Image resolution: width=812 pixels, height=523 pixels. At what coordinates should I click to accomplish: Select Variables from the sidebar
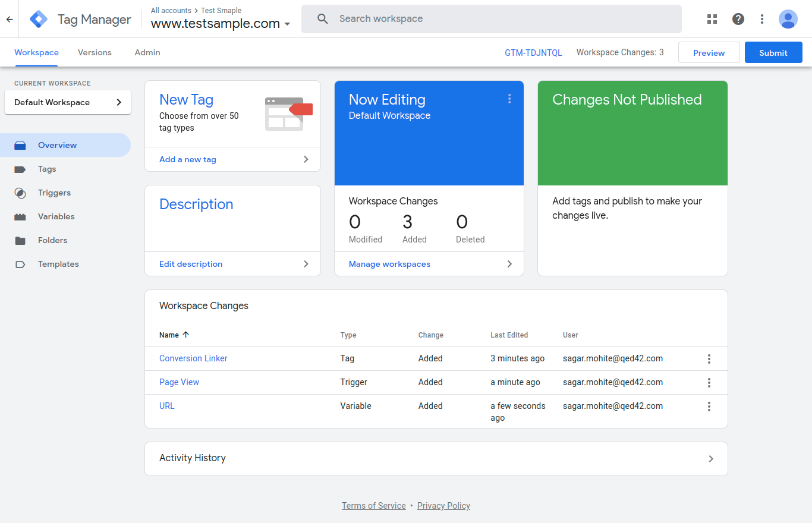click(56, 216)
